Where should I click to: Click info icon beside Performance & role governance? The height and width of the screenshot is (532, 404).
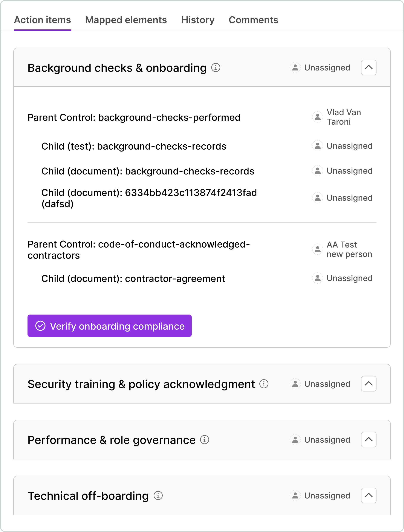click(x=205, y=440)
